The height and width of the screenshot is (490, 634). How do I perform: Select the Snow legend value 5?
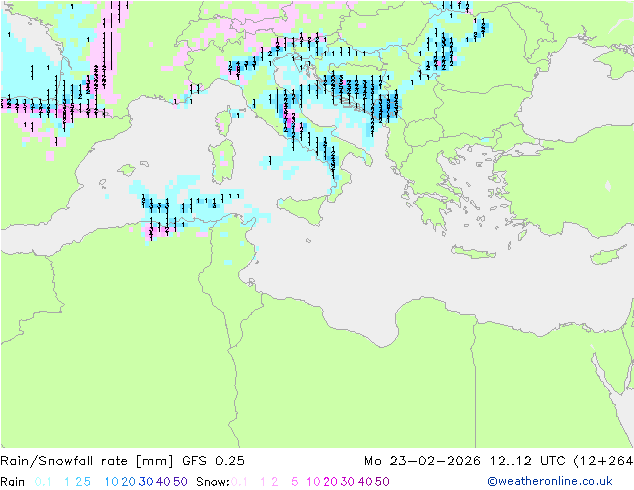click(295, 482)
